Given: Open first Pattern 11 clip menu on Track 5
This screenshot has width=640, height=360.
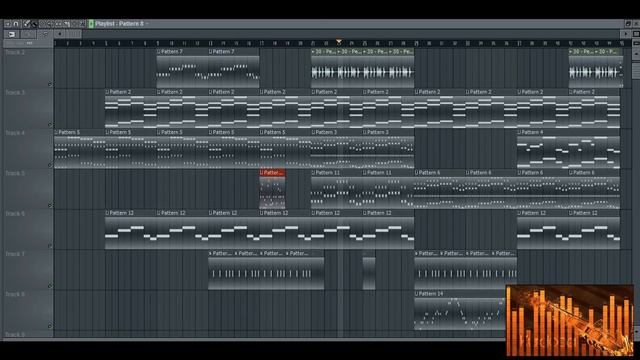Looking at the screenshot, I should [x=313, y=173].
